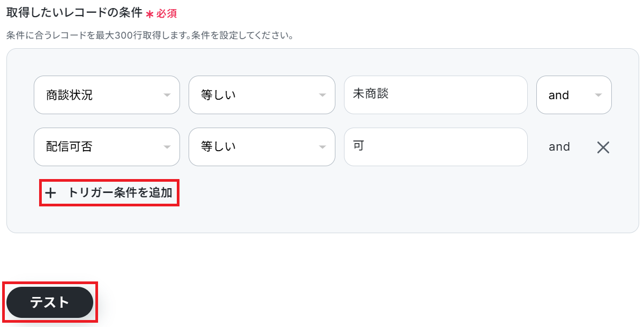Viewport: 644px width, 327px height.
Task: Click the plus icon beside トリガー条件を追加
Action: coord(50,194)
